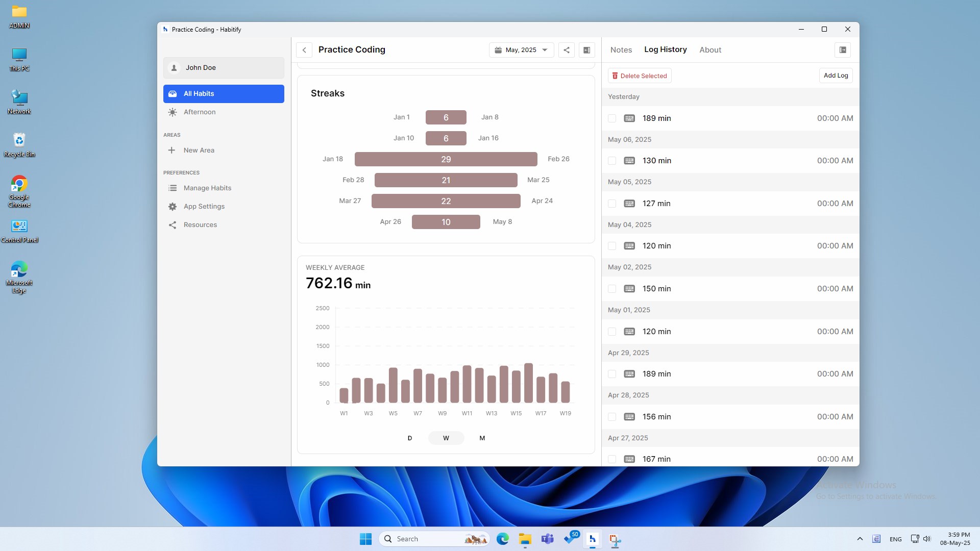This screenshot has width=980, height=551.
Task: Tick checkbox for Apr 28 156 min log
Action: click(x=612, y=417)
